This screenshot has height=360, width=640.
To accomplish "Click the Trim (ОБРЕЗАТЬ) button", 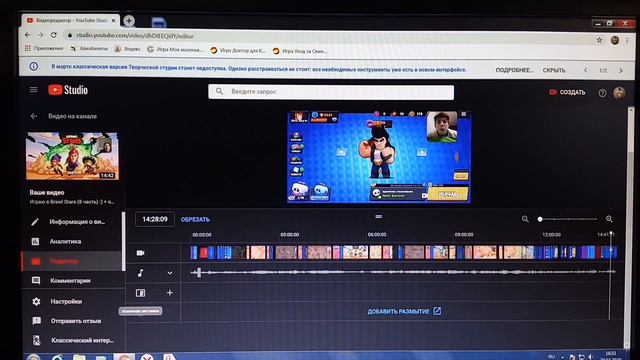I will click(195, 219).
